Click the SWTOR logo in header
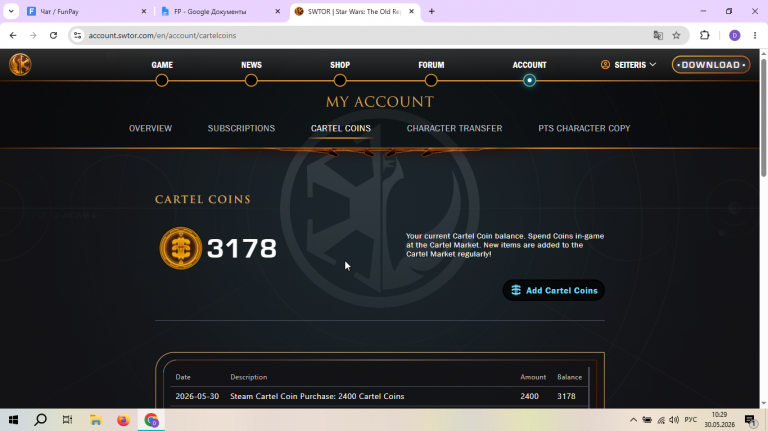 [x=20, y=64]
